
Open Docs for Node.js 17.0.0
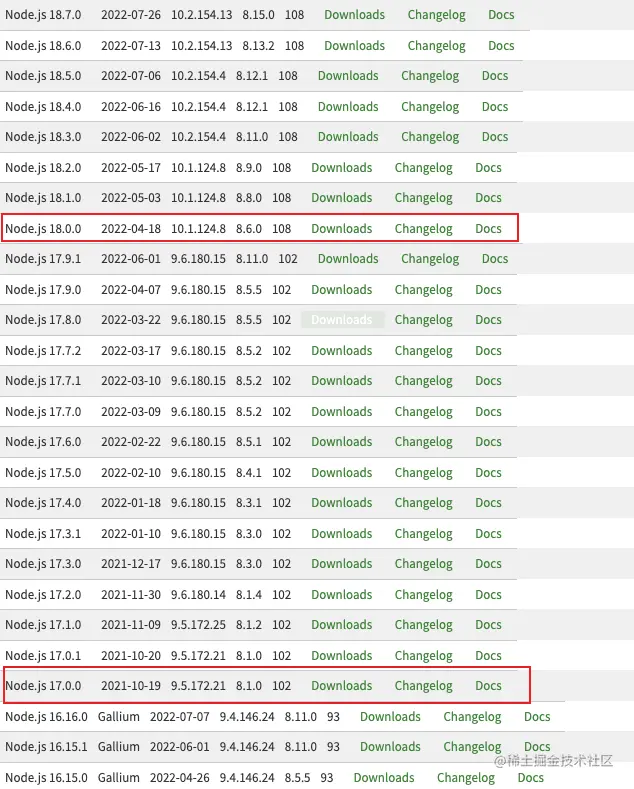pyautogui.click(x=488, y=686)
